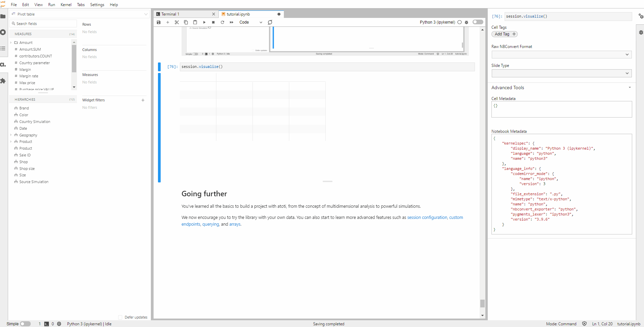Paste cells from clipboard in the toolbar
The image size is (644, 327).
(195, 22)
